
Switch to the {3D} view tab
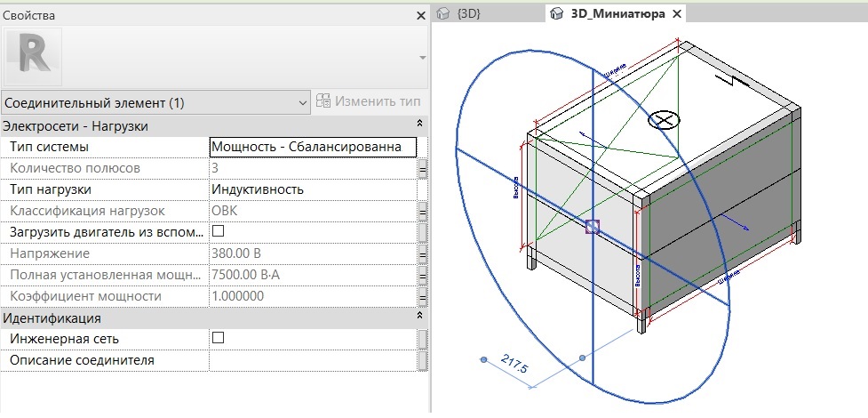tap(467, 14)
